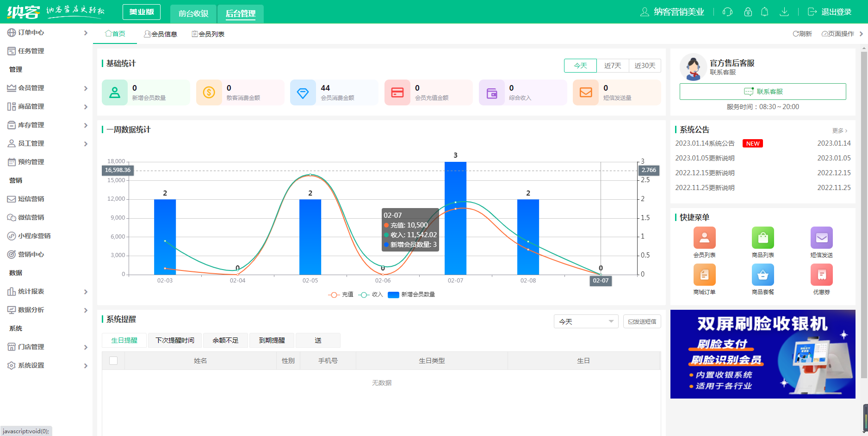Open the notification bell icon
Viewport: 868px width, 436px height.
pos(764,12)
